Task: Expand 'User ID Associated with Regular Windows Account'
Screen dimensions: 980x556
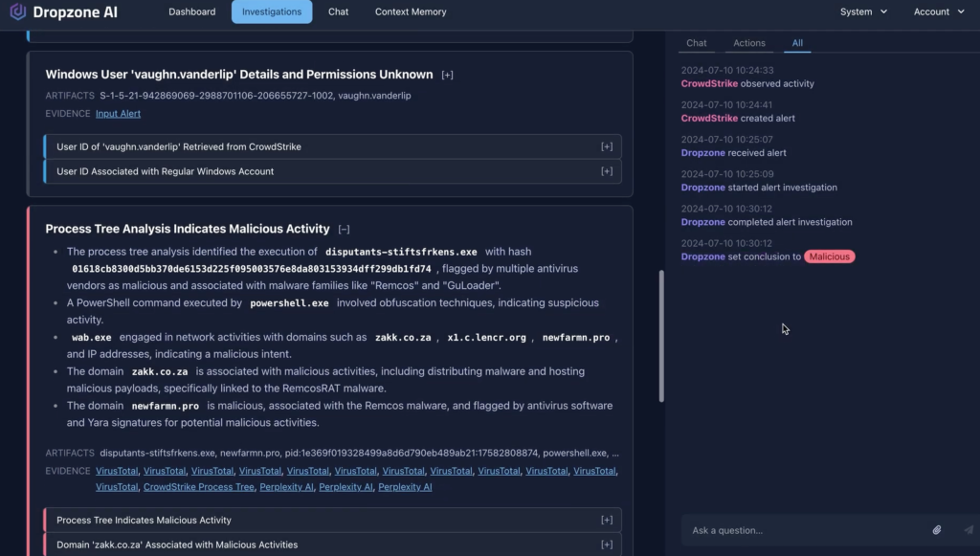Action: click(606, 171)
